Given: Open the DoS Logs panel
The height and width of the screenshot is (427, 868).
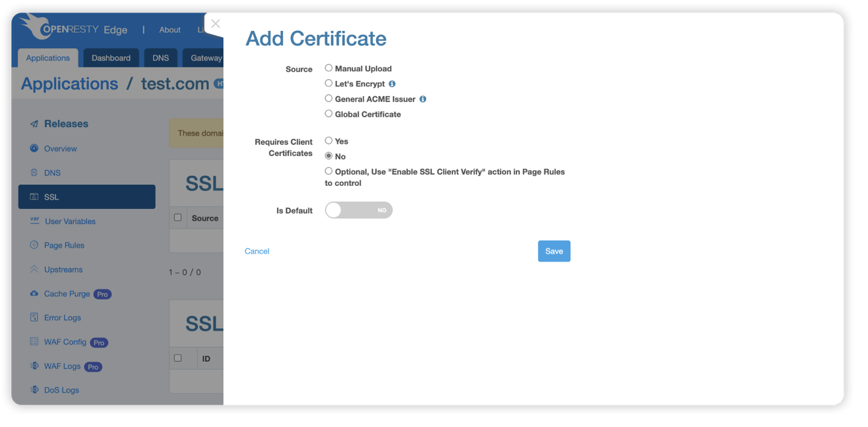Looking at the screenshot, I should [x=62, y=389].
